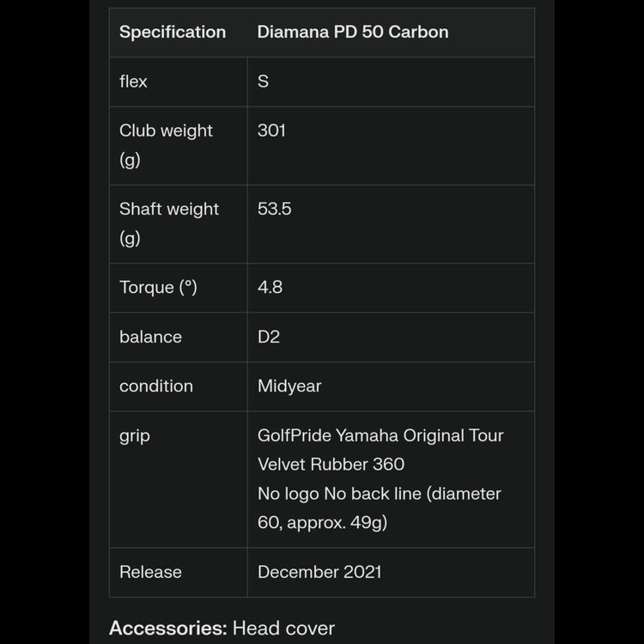Select the Diamana PD 50 Carbon header
Image resolution: width=644 pixels, height=644 pixels.
pyautogui.click(x=353, y=32)
